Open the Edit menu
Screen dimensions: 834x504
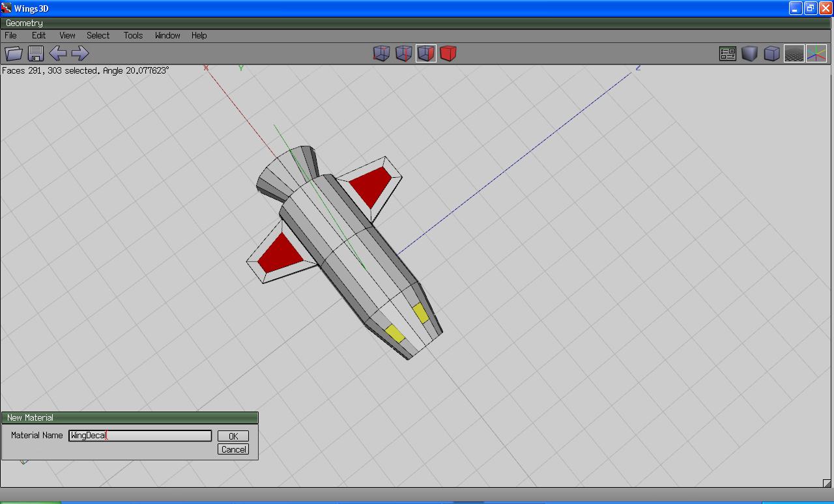(x=39, y=35)
